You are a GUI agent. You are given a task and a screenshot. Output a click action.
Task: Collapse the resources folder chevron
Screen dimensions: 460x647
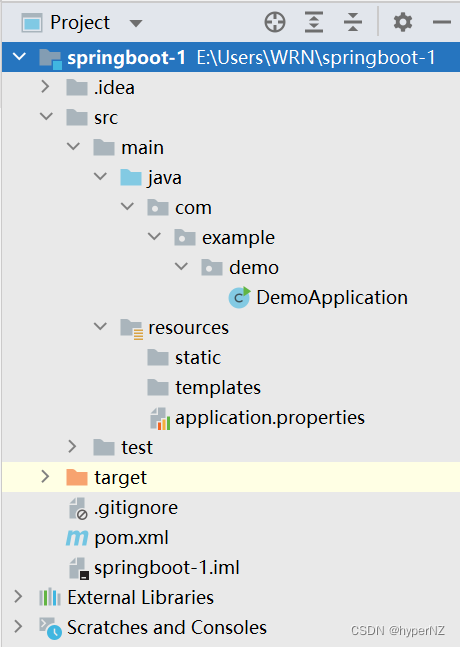point(100,327)
